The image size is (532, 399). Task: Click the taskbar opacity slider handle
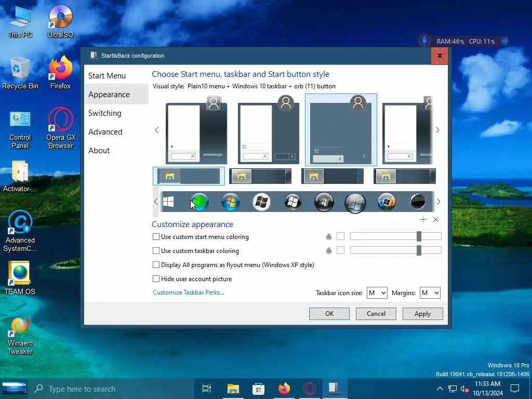tap(419, 250)
